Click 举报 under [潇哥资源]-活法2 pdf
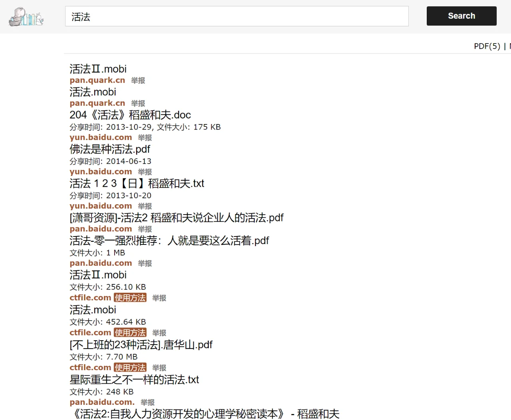 pos(145,229)
